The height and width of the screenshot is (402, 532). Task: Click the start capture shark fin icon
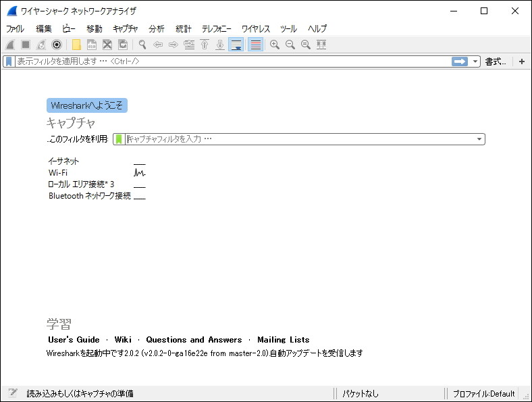[10, 45]
